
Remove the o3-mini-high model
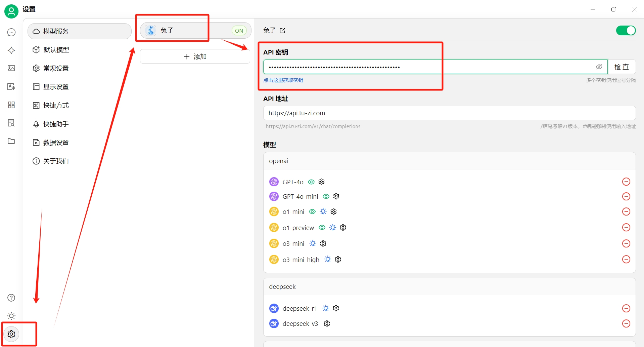626,260
